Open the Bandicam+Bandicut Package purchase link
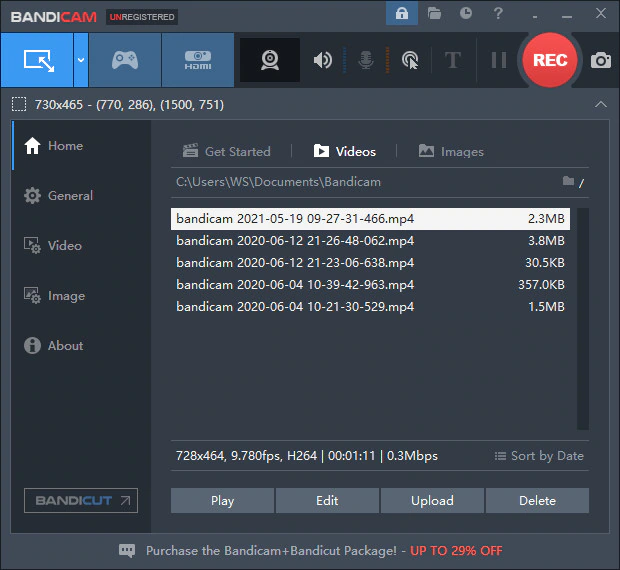This screenshot has width=620, height=570. [324, 551]
